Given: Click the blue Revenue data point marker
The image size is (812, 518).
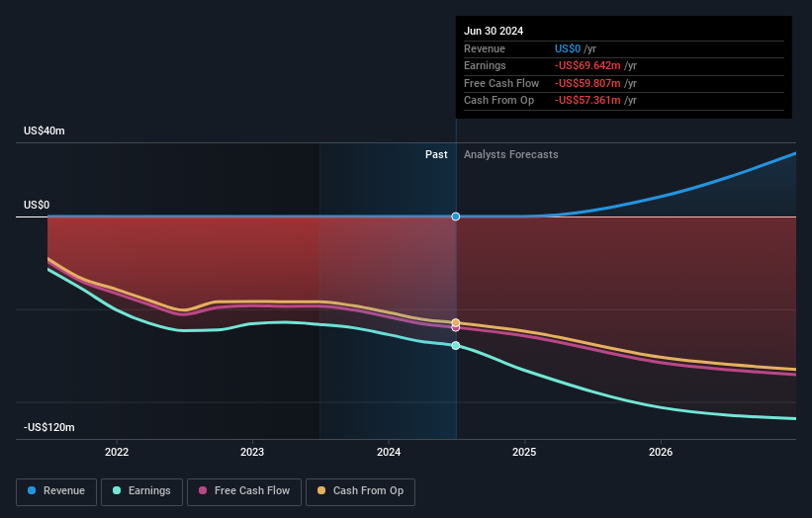Looking at the screenshot, I should tap(456, 216).
